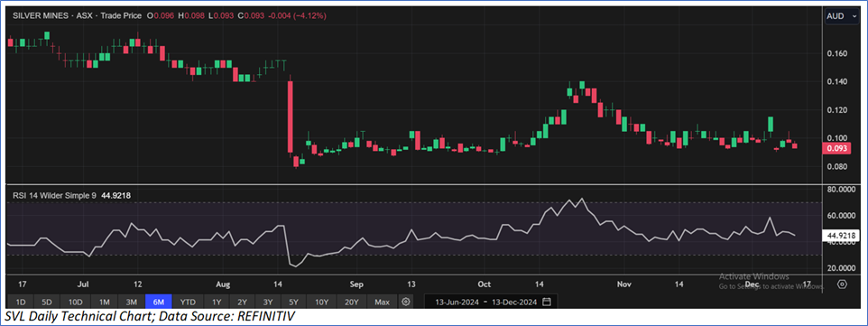868x326 pixels.
Task: Switch to YTD time range
Action: tap(189, 303)
